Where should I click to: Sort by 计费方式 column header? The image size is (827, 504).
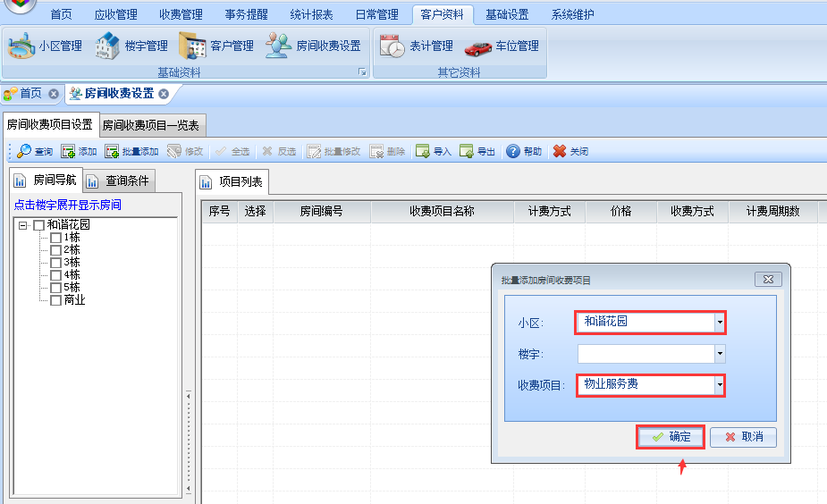(x=550, y=212)
